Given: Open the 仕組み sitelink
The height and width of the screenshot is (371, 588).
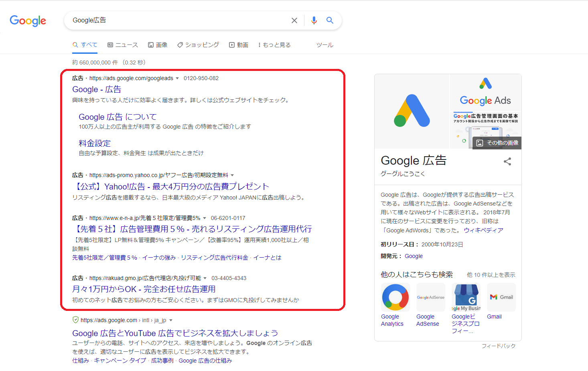Looking at the screenshot, I should [81, 361].
